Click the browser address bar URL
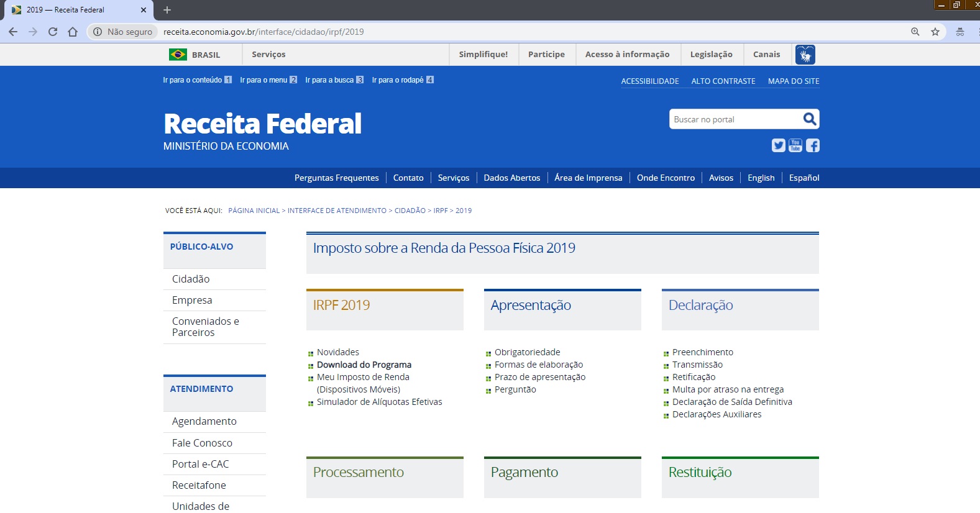This screenshot has width=980, height=513. (263, 32)
